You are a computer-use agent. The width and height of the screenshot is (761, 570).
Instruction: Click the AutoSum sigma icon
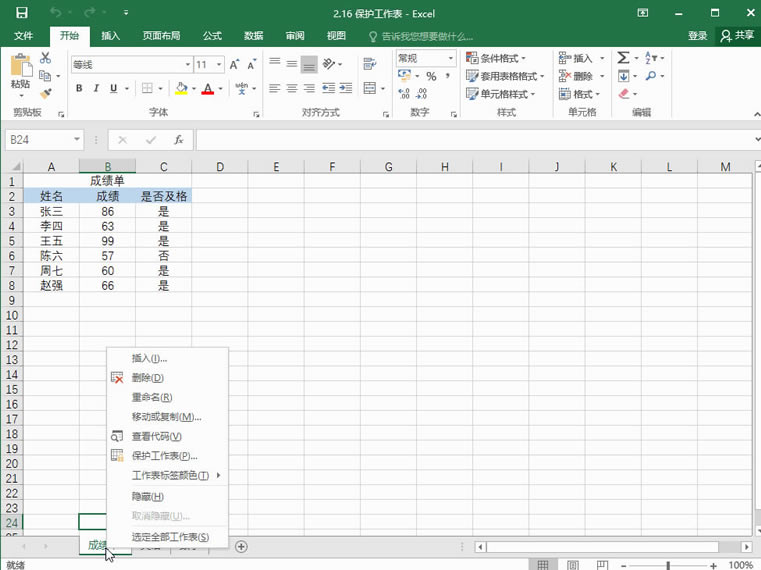[623, 58]
